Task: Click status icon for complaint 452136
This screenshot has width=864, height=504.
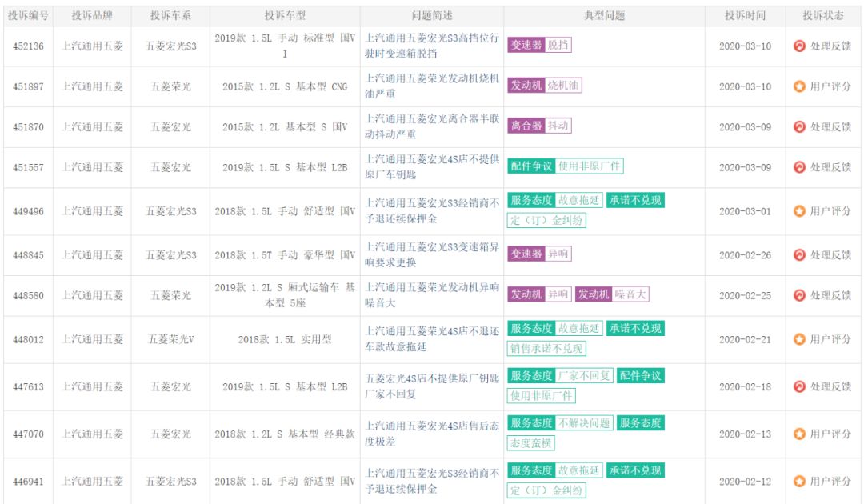Action: point(799,46)
